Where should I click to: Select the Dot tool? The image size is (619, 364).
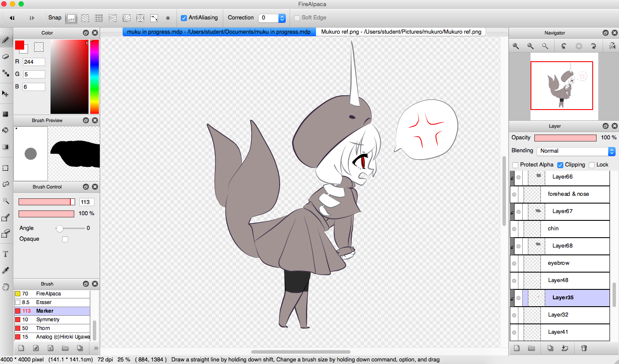coord(6,73)
